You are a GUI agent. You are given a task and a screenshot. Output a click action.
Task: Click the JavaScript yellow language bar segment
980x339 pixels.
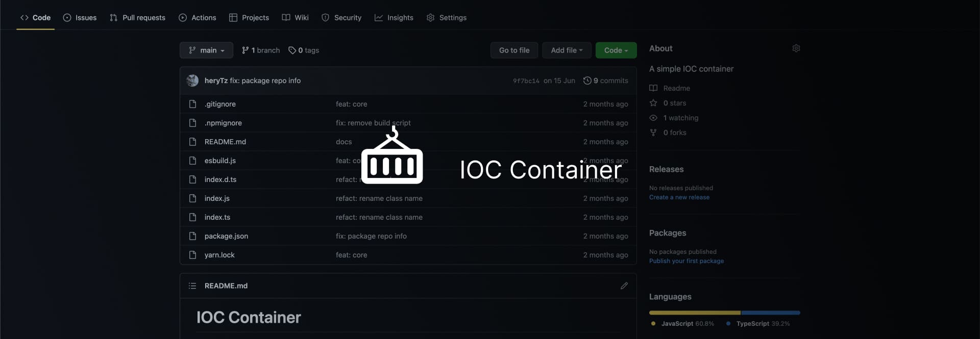click(695, 312)
